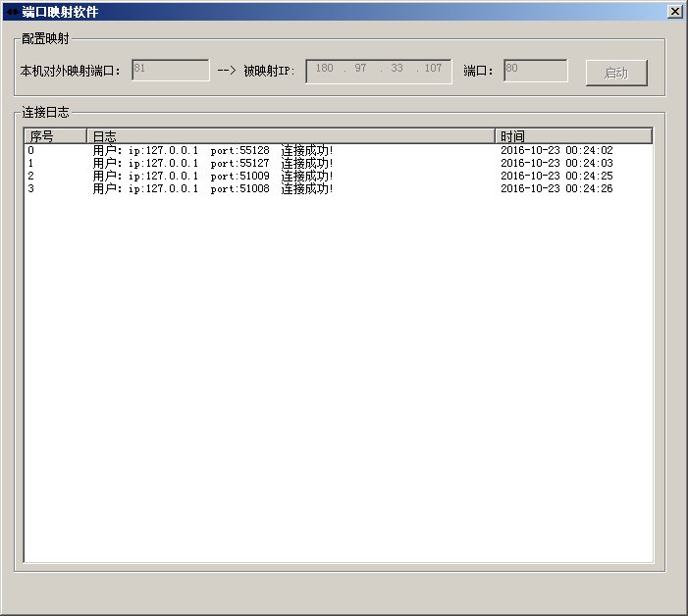The height and width of the screenshot is (616, 688).
Task: Click the timestamp 2016-10-23 00:24:26
Action: coord(556,188)
